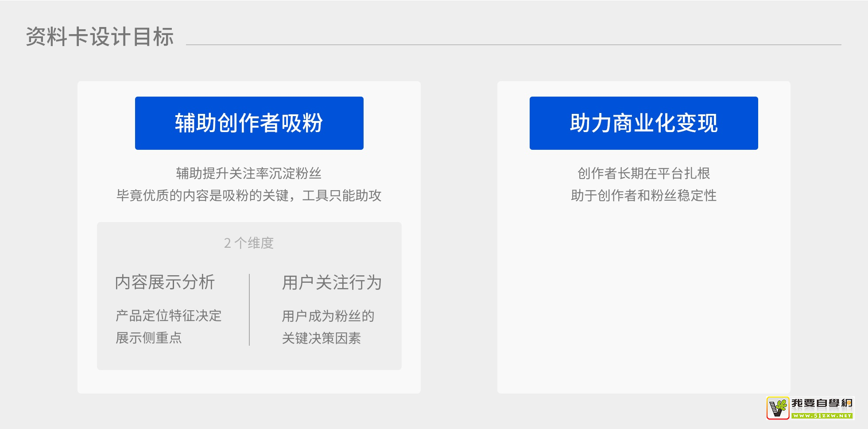Click the 创作者长期在平台扎根 text
The image size is (868, 429).
[643, 173]
